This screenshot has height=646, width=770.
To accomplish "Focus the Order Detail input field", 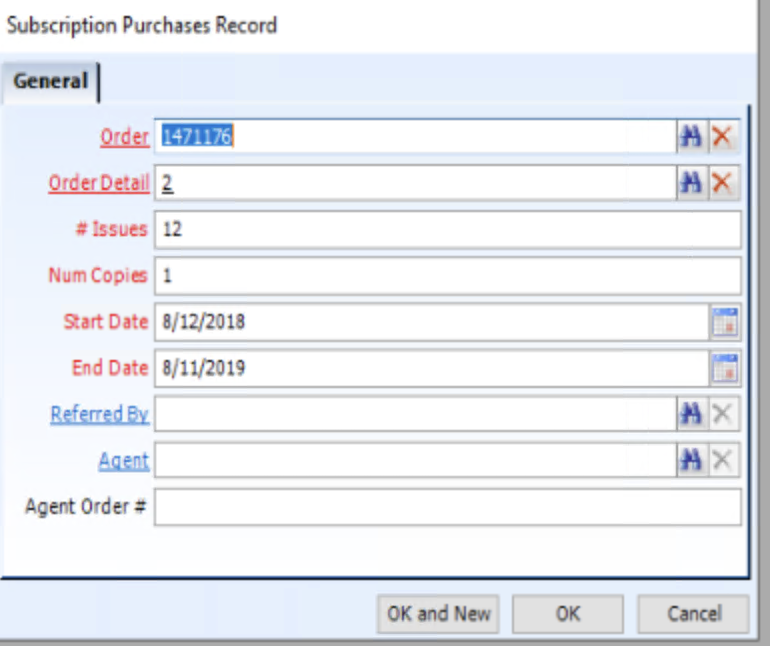I will click(415, 183).
